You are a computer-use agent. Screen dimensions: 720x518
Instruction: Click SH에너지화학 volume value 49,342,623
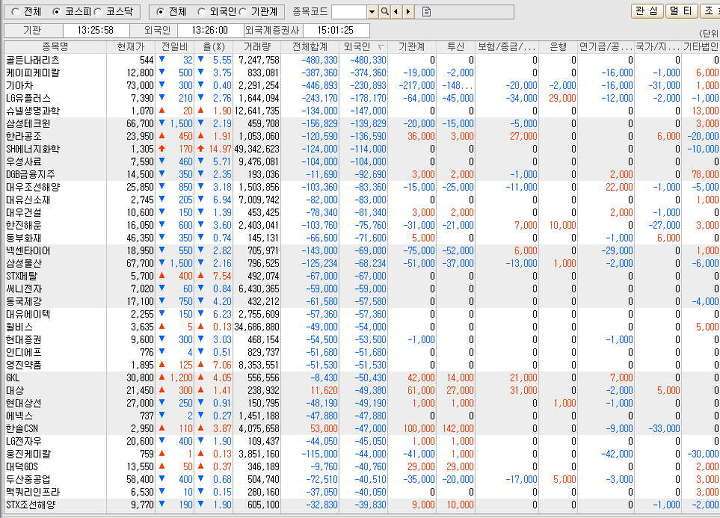[257, 149]
